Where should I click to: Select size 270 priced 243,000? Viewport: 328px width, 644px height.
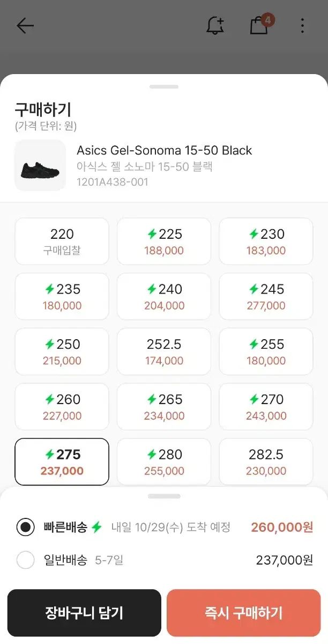tap(266, 407)
